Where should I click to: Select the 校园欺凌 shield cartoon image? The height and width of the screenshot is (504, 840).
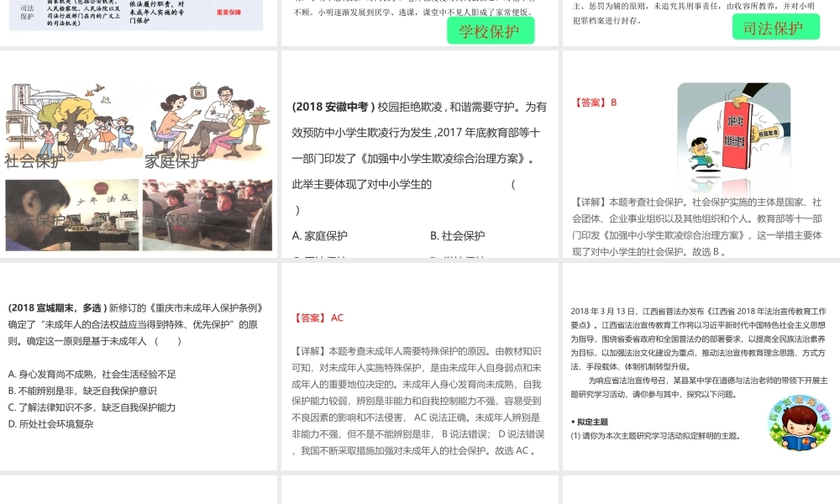[x=734, y=129]
